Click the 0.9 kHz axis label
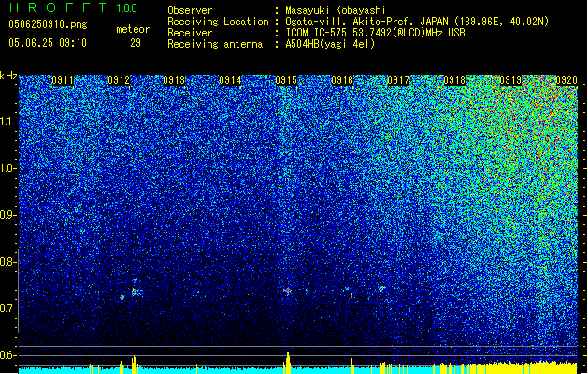Viewport: 588px width, 374px height. (8, 215)
